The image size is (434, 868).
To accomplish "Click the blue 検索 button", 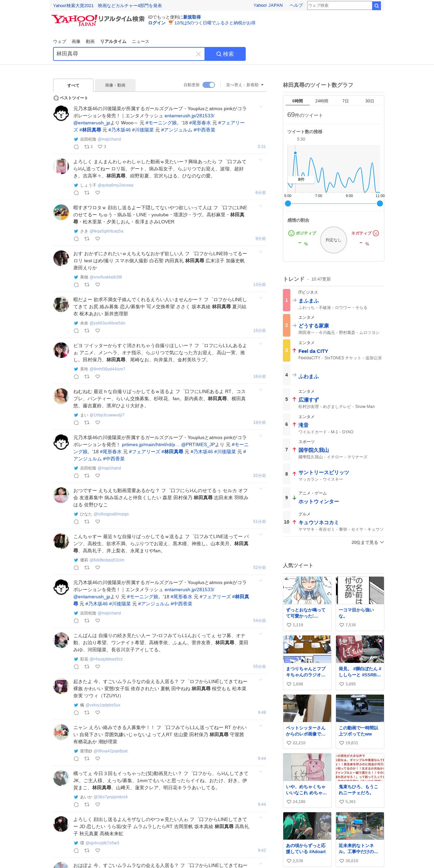I will (225, 54).
